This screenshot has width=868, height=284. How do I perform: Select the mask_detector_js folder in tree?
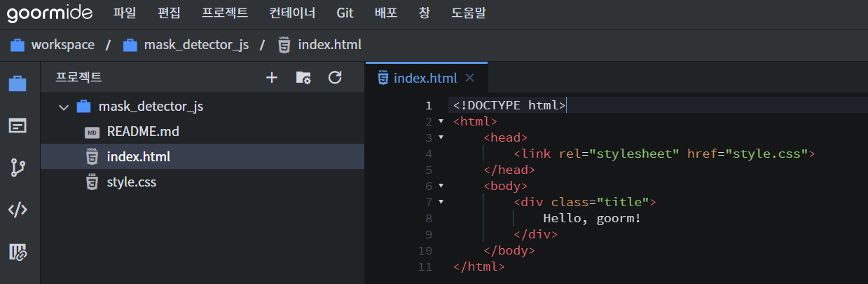pyautogui.click(x=202, y=107)
